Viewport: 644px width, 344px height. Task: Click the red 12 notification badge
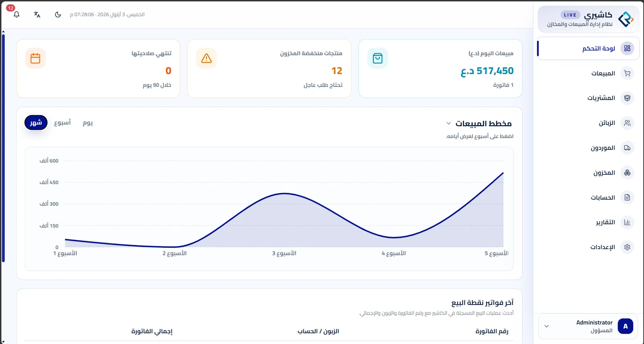pyautogui.click(x=10, y=8)
